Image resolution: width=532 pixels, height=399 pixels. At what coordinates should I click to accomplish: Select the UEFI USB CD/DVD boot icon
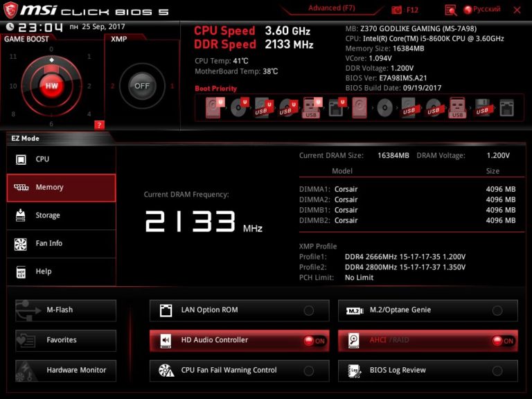coord(288,107)
